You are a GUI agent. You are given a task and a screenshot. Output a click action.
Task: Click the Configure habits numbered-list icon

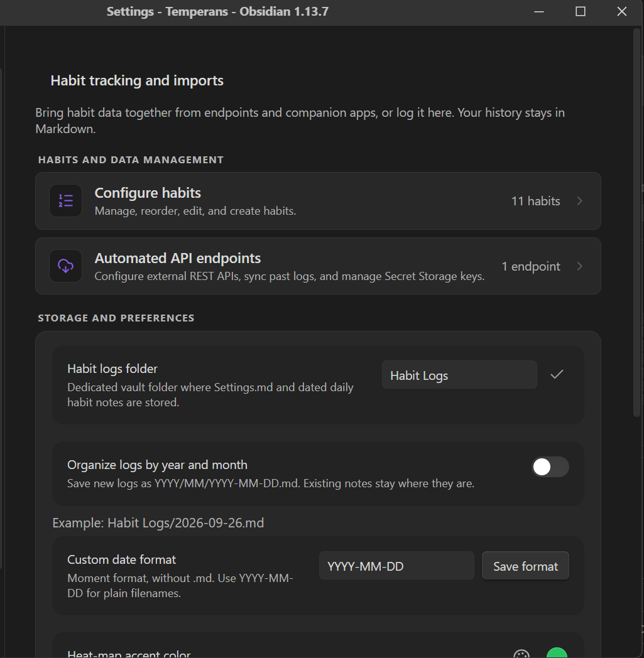click(65, 200)
